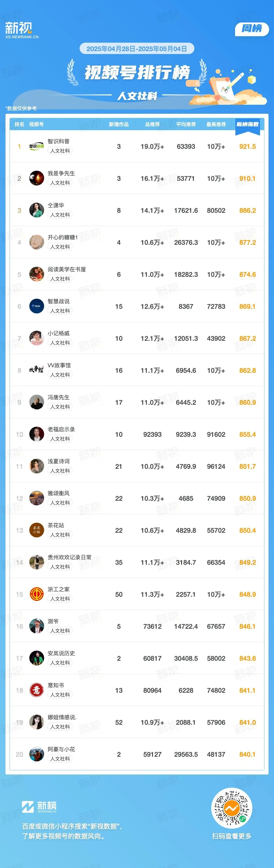Viewport: 274px width, 868px height.
Task: Open the VV故事馆 logo avatar
Action: pos(36,370)
